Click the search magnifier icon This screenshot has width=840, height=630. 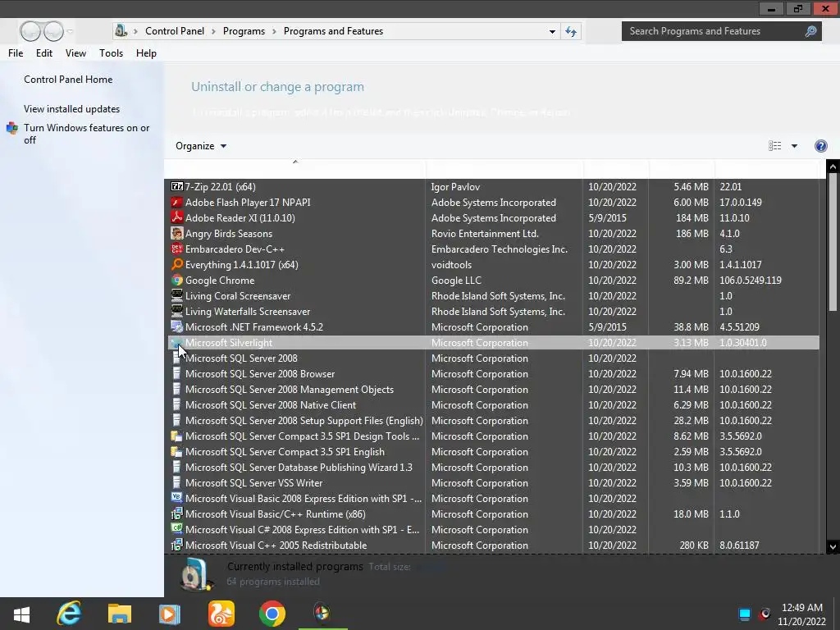pyautogui.click(x=810, y=31)
